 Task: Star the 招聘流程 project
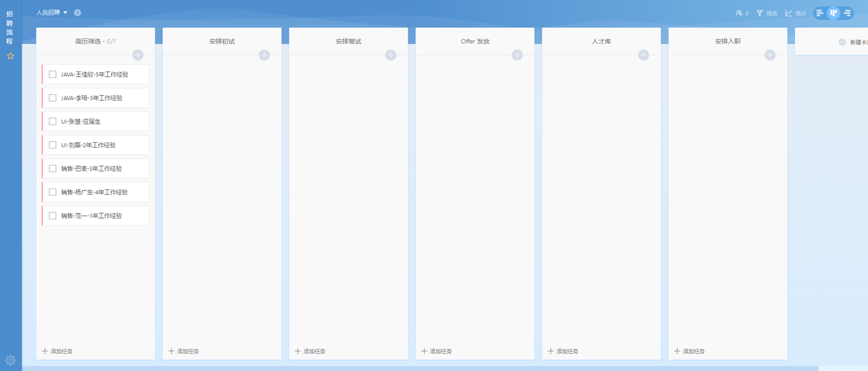(x=11, y=56)
